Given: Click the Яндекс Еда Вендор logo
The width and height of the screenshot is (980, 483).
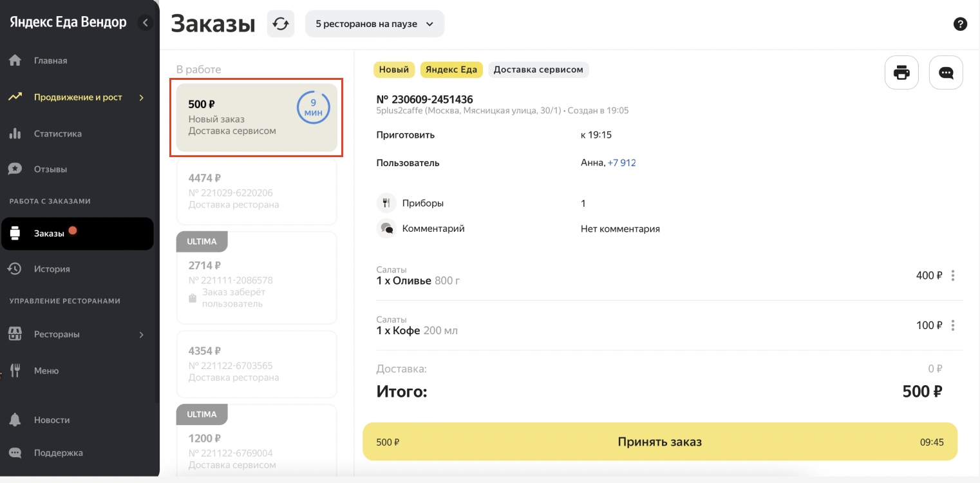Looking at the screenshot, I should (68, 22).
